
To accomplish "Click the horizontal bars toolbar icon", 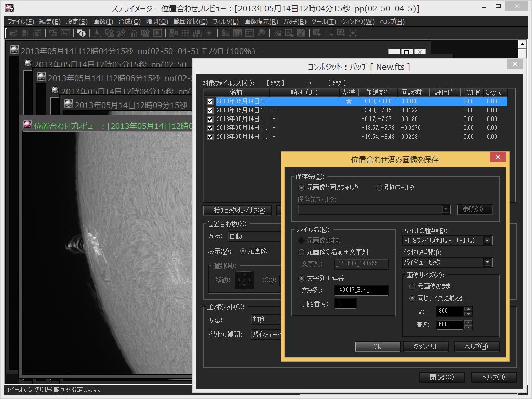I will (x=249, y=33).
